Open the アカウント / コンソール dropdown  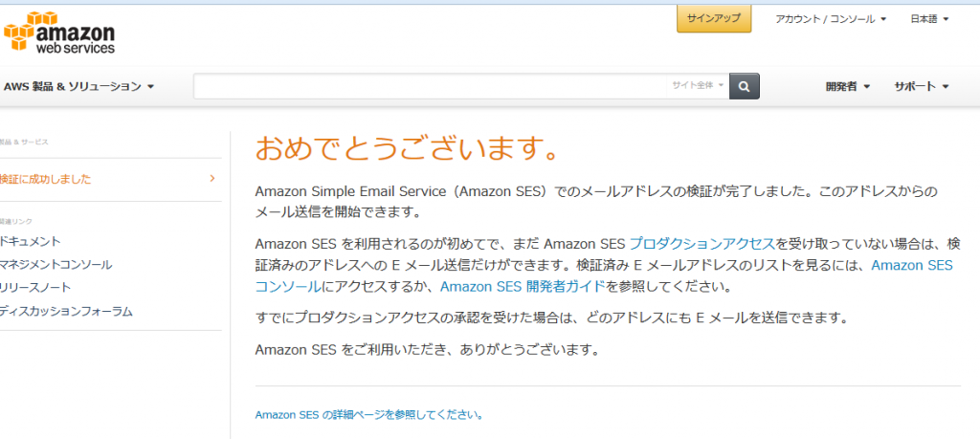point(831,19)
